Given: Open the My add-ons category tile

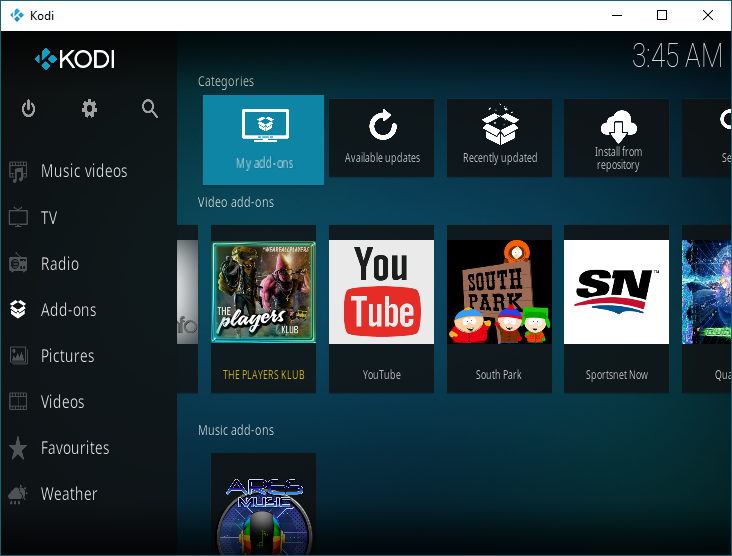Looking at the screenshot, I should (263, 140).
